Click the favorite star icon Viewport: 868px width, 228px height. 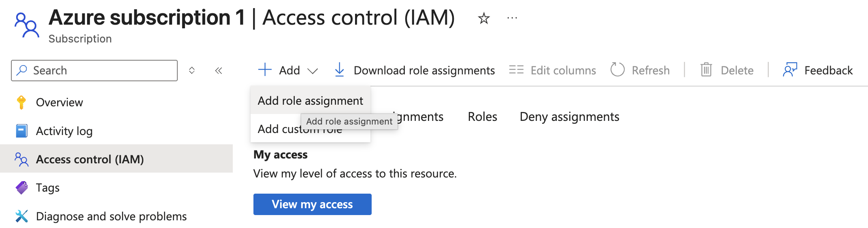tap(484, 18)
